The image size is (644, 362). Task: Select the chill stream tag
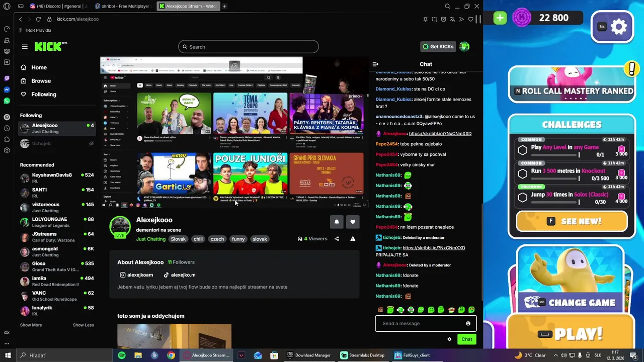coord(198,239)
